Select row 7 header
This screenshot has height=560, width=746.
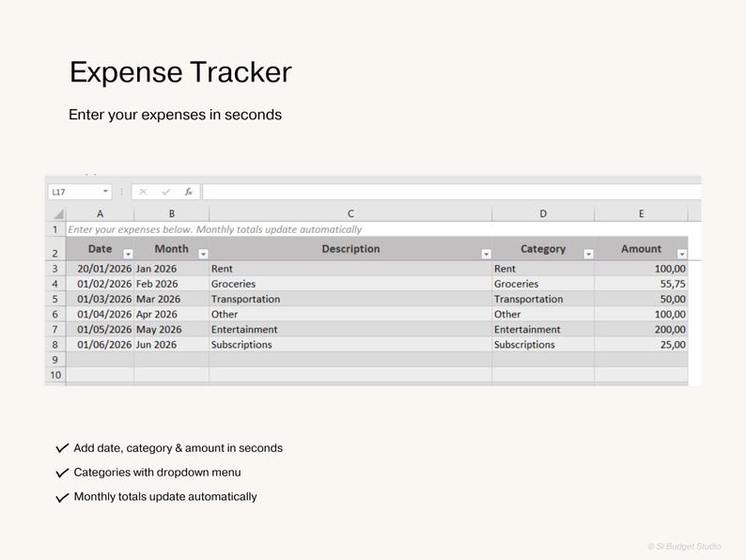point(55,329)
